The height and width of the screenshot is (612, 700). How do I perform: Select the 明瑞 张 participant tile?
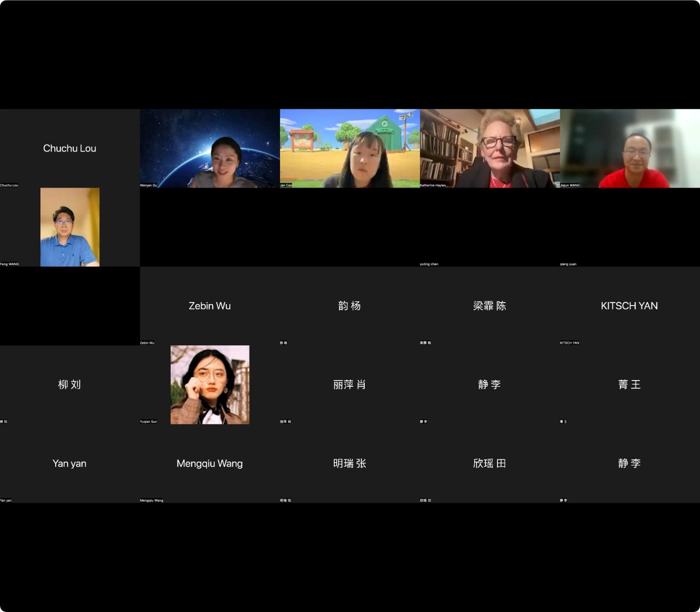pyautogui.click(x=350, y=463)
